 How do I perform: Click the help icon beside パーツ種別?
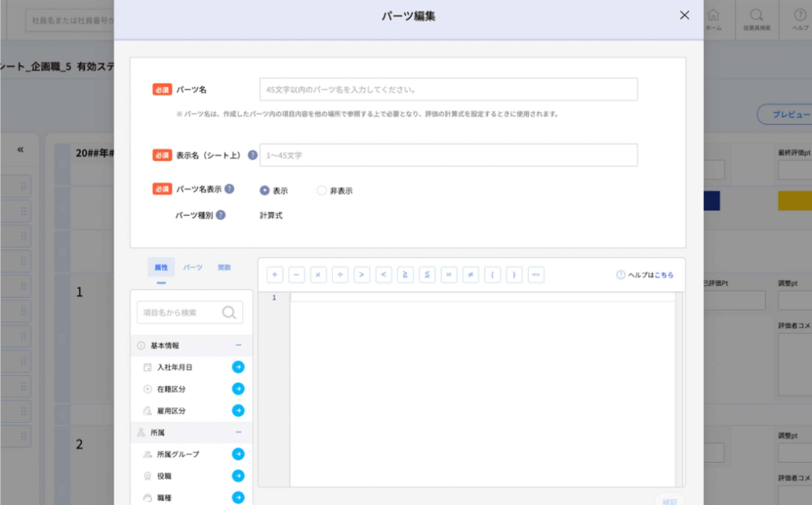tap(220, 215)
